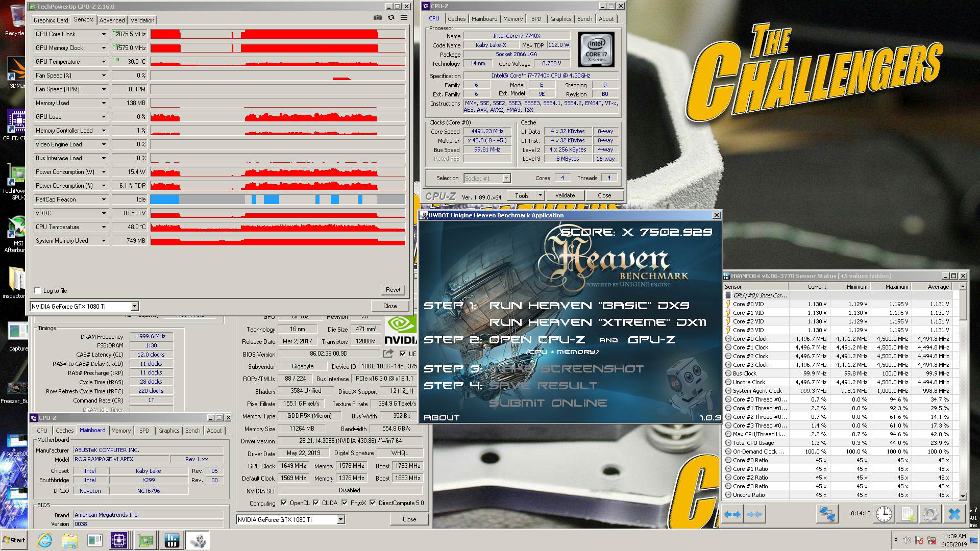The image size is (980, 551).
Task: Open the inspector folder on desktop
Action: click(x=15, y=283)
